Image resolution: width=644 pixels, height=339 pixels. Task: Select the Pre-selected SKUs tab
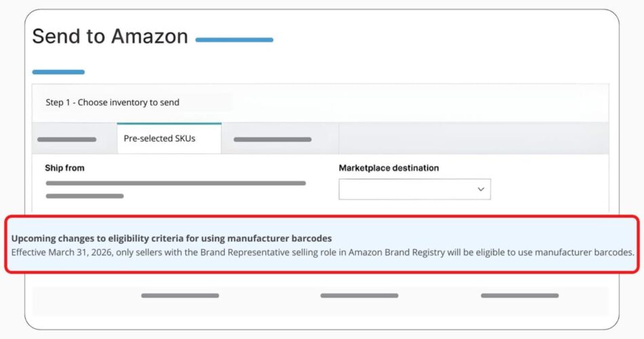pyautogui.click(x=169, y=138)
